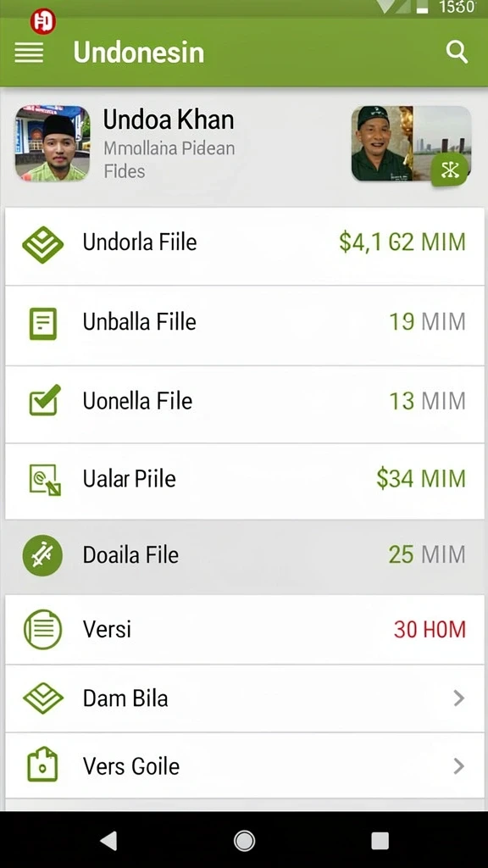The image size is (488, 868).
Task: Open the hamburger navigation menu
Action: click(29, 53)
